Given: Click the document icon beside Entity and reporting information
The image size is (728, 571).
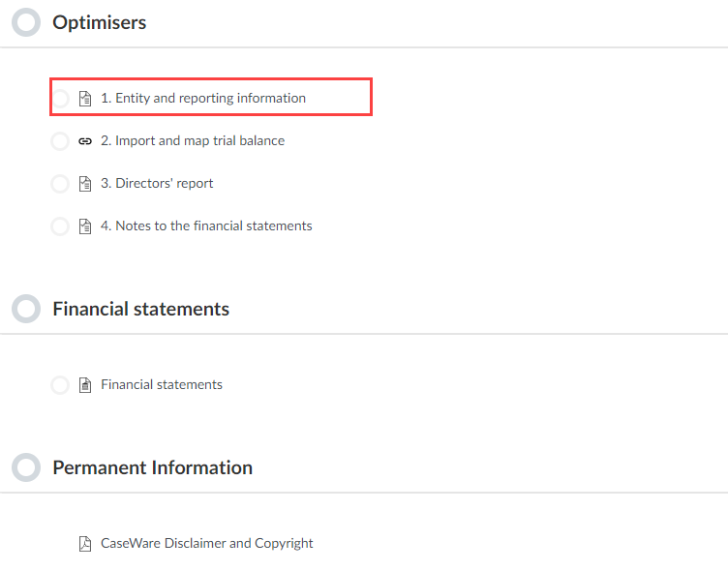Looking at the screenshot, I should (85, 99).
